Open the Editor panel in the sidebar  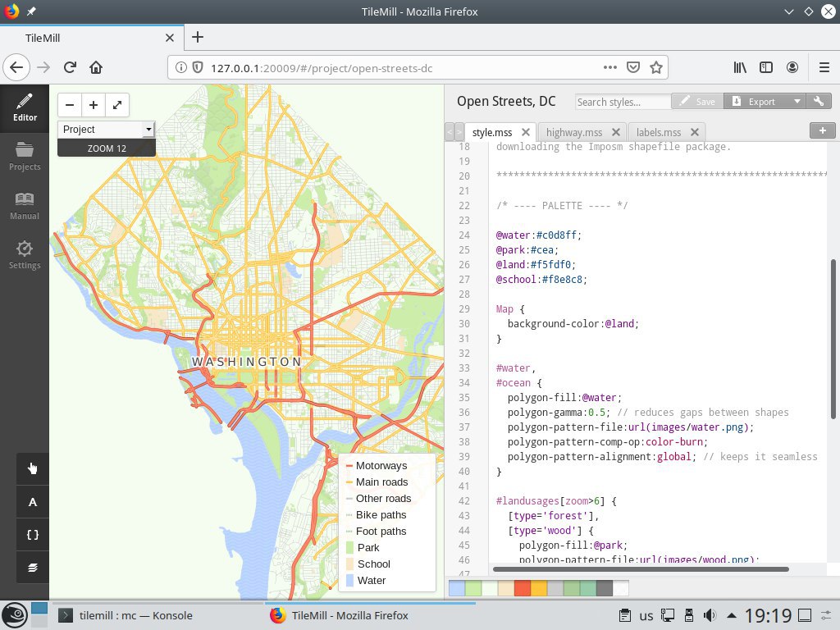(x=25, y=109)
